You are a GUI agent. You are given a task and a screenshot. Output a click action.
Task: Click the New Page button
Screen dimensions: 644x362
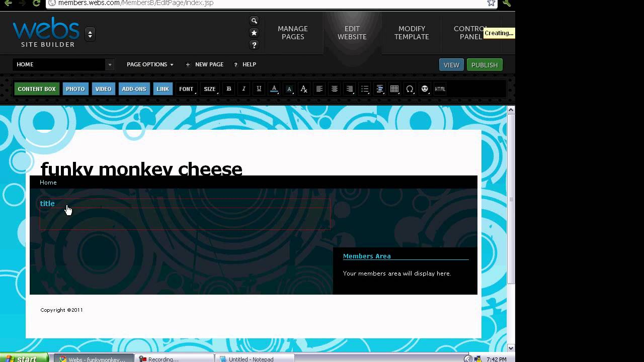click(x=204, y=64)
